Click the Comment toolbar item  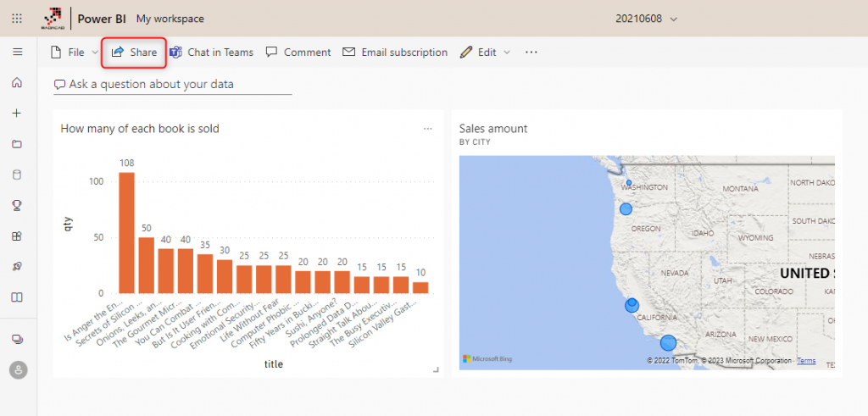(298, 53)
